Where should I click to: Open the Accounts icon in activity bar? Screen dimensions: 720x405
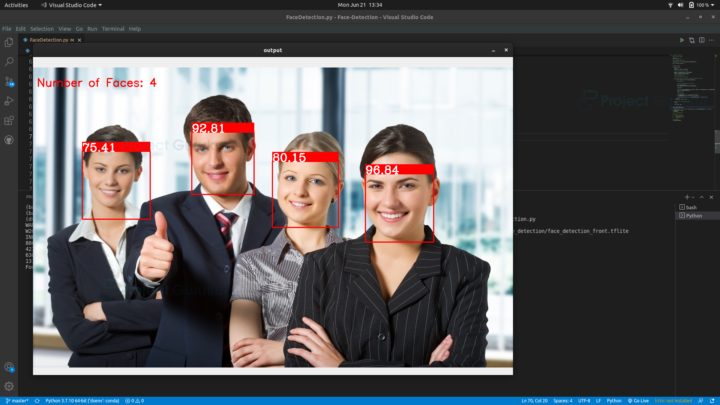[9, 366]
